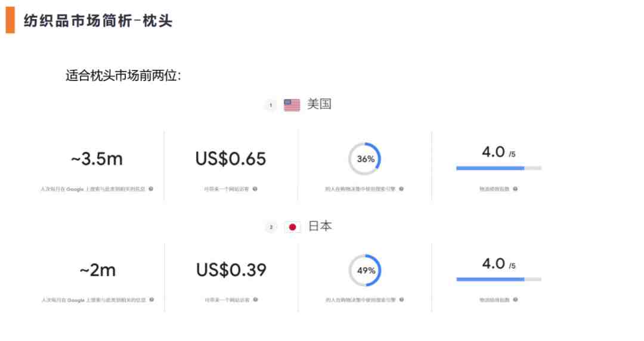Open info icon under the ~2m search volume
Screen dimensions: 644x341
(151, 299)
